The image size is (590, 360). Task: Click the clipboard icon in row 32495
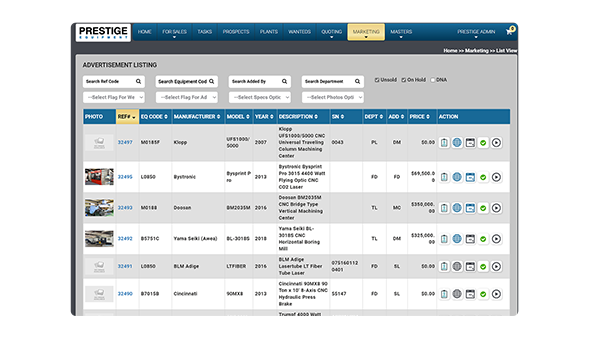pyautogui.click(x=444, y=177)
